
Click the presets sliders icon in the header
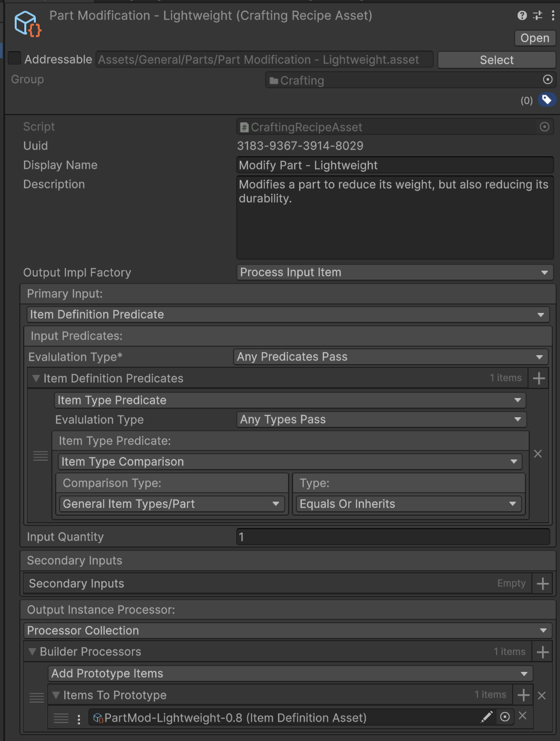(x=538, y=15)
